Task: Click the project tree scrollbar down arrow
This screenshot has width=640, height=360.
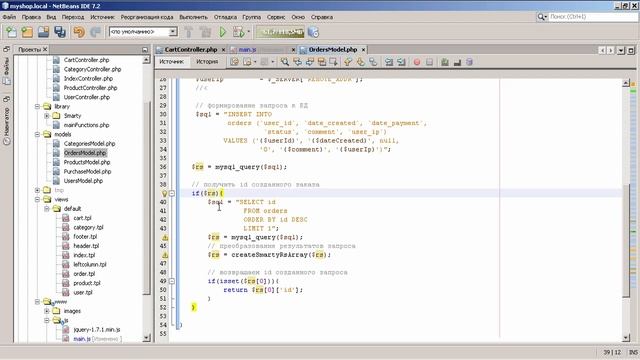Action: [x=147, y=338]
